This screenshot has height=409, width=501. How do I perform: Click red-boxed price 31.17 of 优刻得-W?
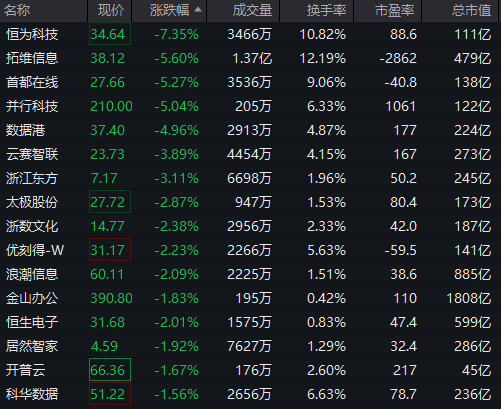[110, 250]
